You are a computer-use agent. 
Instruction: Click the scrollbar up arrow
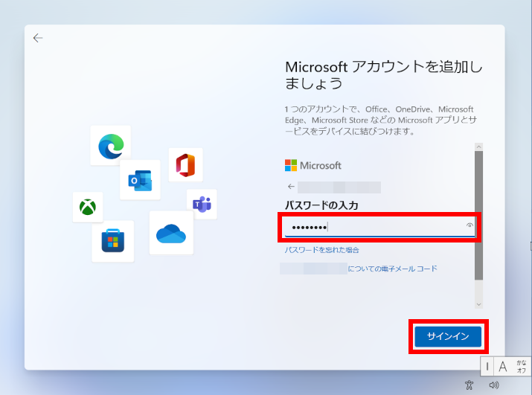[478, 147]
